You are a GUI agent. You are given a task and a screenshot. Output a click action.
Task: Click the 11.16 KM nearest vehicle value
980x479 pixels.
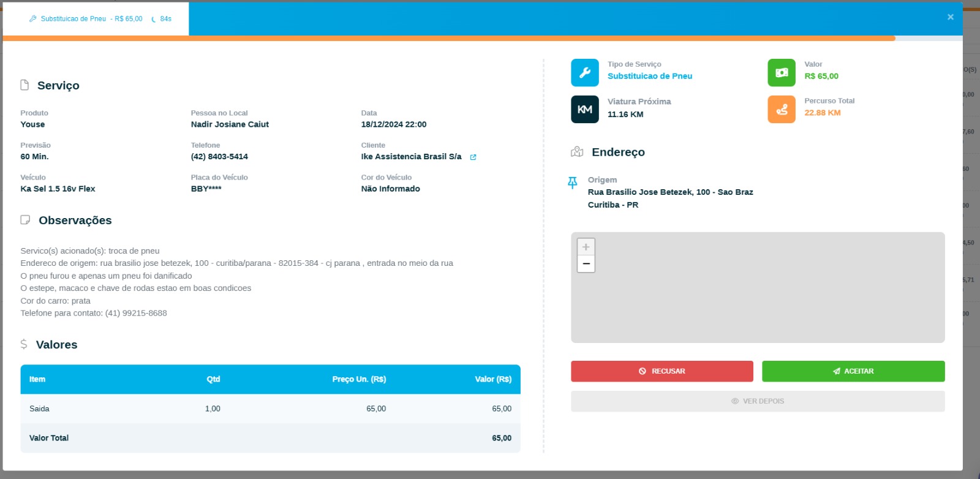coord(625,115)
